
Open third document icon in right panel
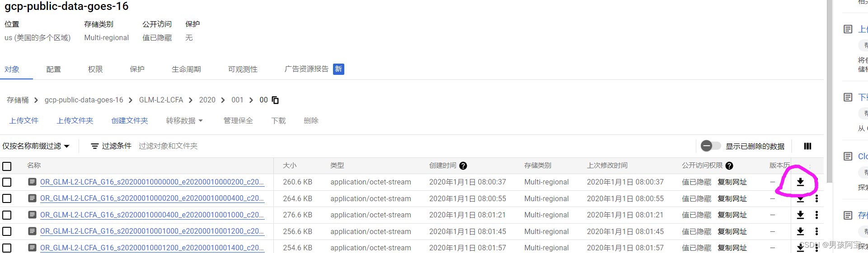pos(848,156)
